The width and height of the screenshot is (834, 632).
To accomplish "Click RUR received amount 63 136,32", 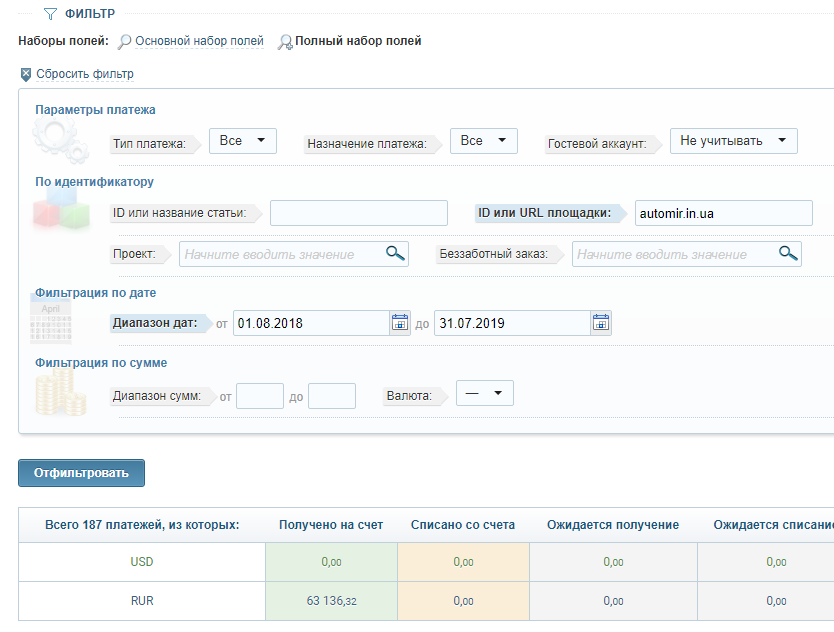I will point(331,601).
